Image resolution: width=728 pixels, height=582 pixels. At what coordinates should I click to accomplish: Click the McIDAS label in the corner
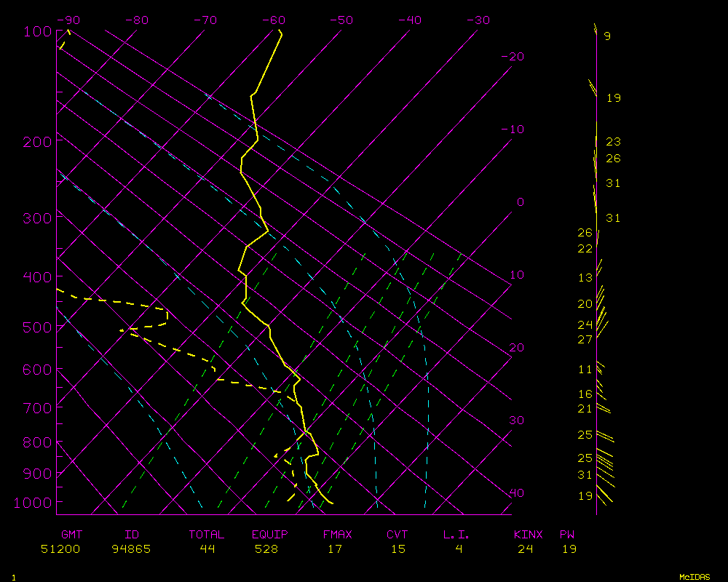tap(695, 577)
